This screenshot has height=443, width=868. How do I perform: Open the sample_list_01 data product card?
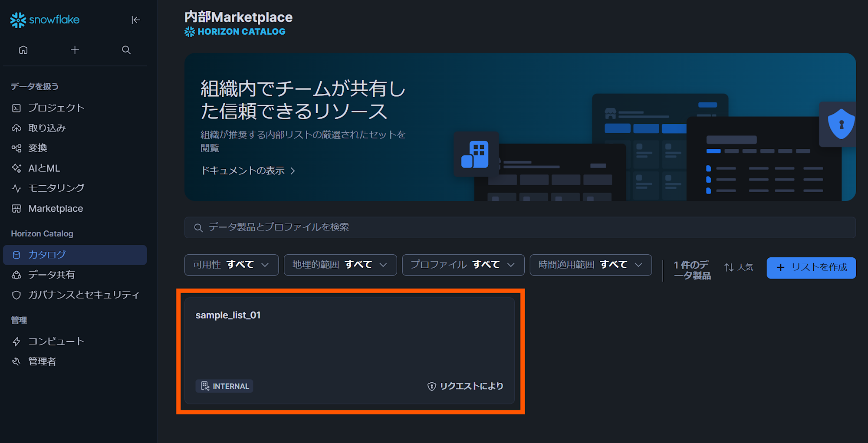350,350
